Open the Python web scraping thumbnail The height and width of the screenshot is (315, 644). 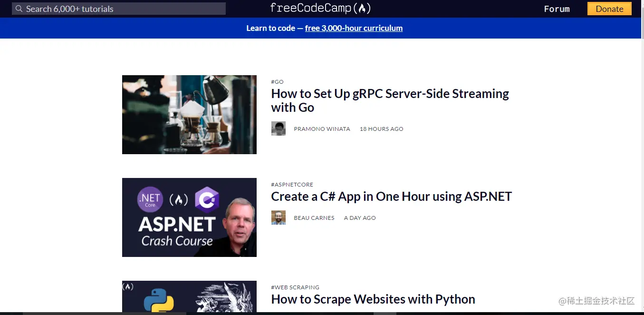(x=189, y=296)
